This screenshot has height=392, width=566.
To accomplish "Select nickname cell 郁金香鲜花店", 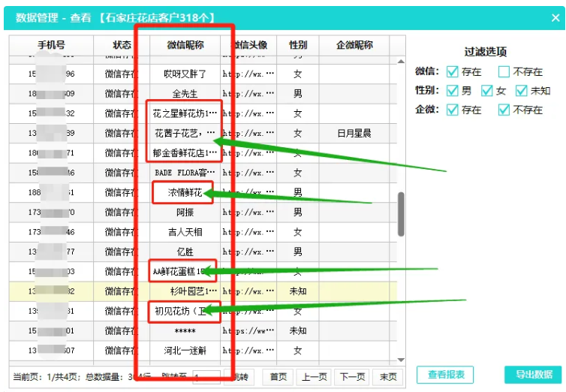I will [x=185, y=153].
